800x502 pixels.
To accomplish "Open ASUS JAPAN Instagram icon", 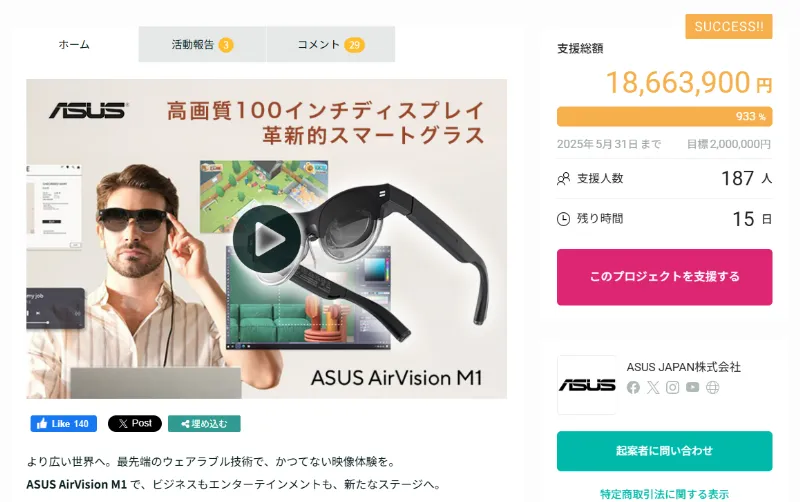I will (672, 388).
